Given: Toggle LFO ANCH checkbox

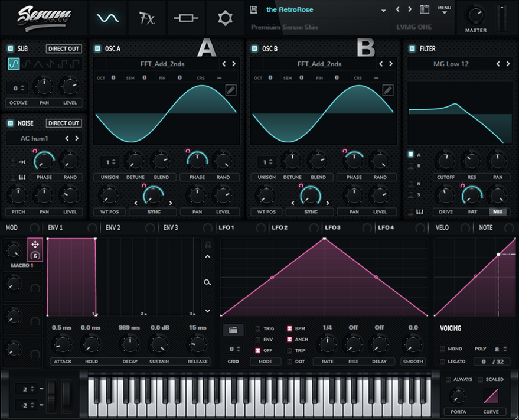Looking at the screenshot, I should coord(289,340).
